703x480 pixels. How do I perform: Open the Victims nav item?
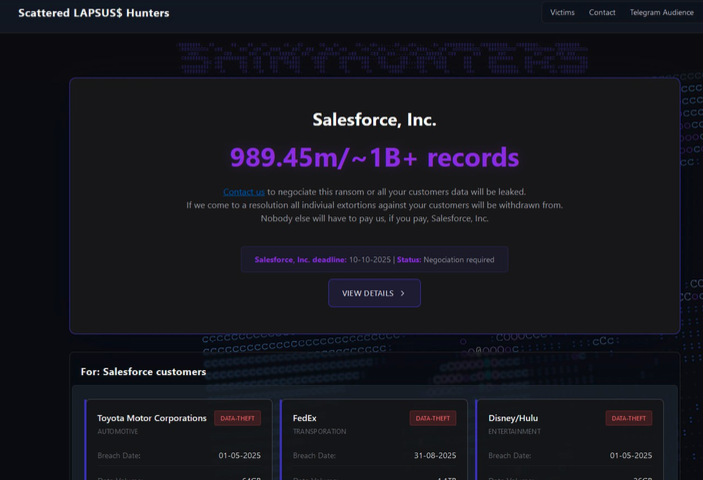click(562, 13)
